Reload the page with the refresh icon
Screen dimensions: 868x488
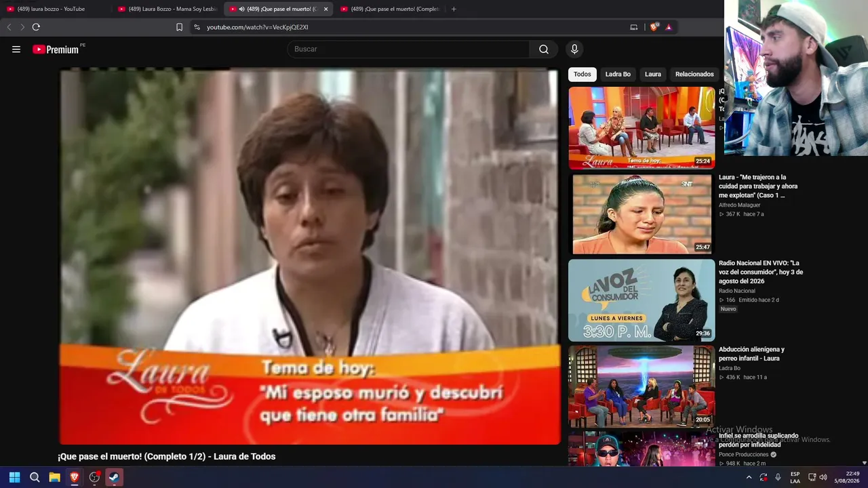point(36,27)
